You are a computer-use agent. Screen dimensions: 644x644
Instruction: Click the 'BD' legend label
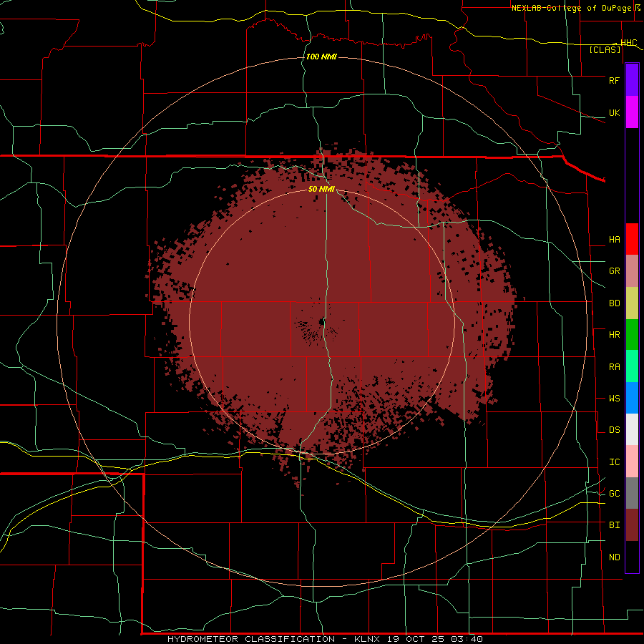(x=614, y=303)
